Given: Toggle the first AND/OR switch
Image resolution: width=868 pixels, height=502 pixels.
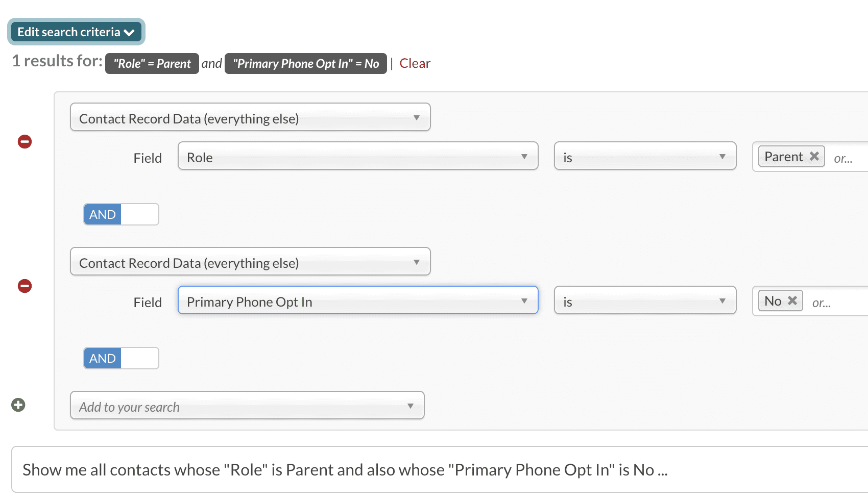Looking at the screenshot, I should pos(121,214).
